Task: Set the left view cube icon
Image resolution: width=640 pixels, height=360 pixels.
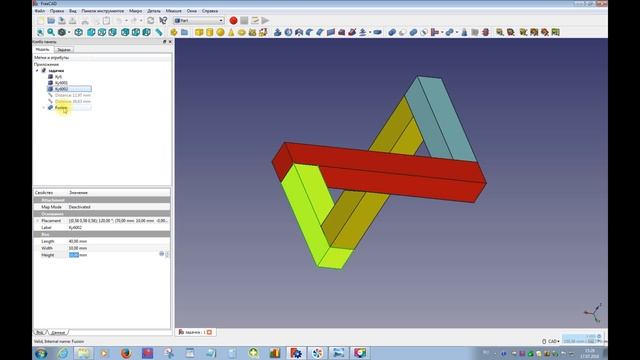Action: [146, 32]
